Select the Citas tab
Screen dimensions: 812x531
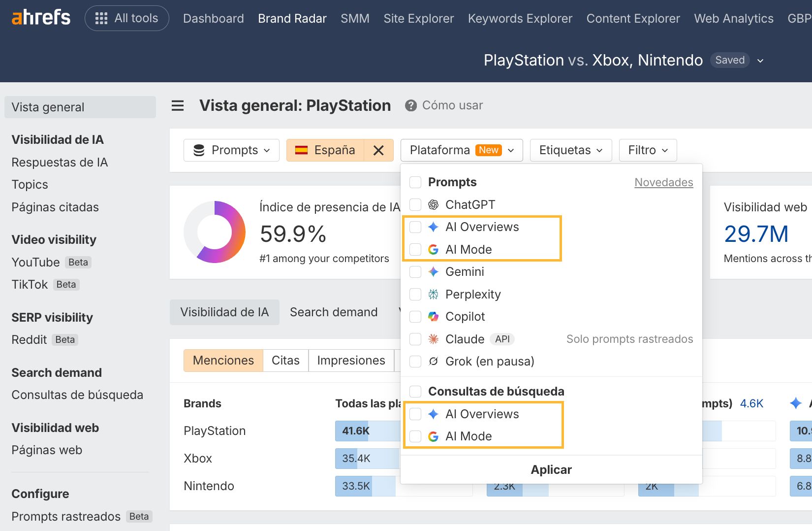pos(285,361)
